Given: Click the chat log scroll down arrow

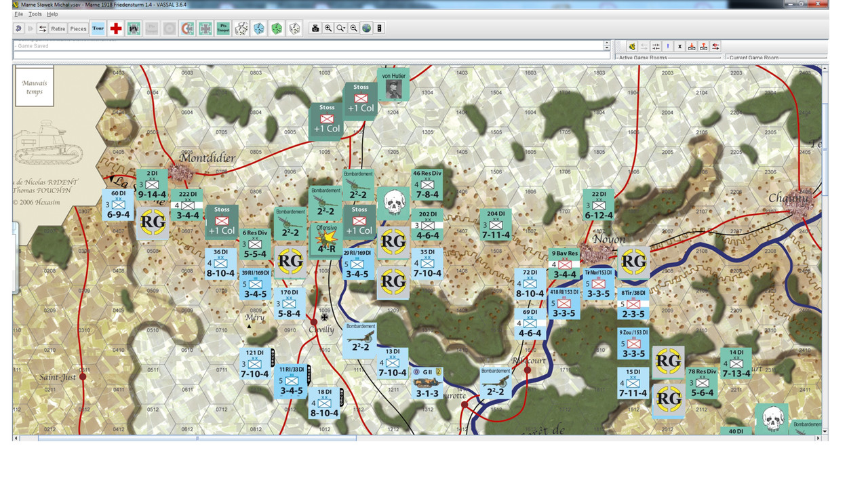Looking at the screenshot, I should tap(607, 48).
